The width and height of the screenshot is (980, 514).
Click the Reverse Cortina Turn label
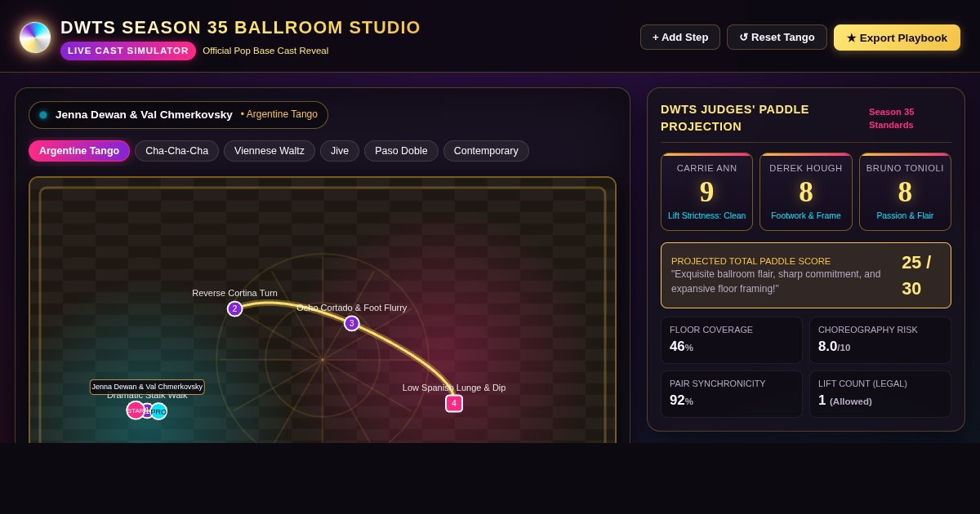pyautogui.click(x=234, y=293)
